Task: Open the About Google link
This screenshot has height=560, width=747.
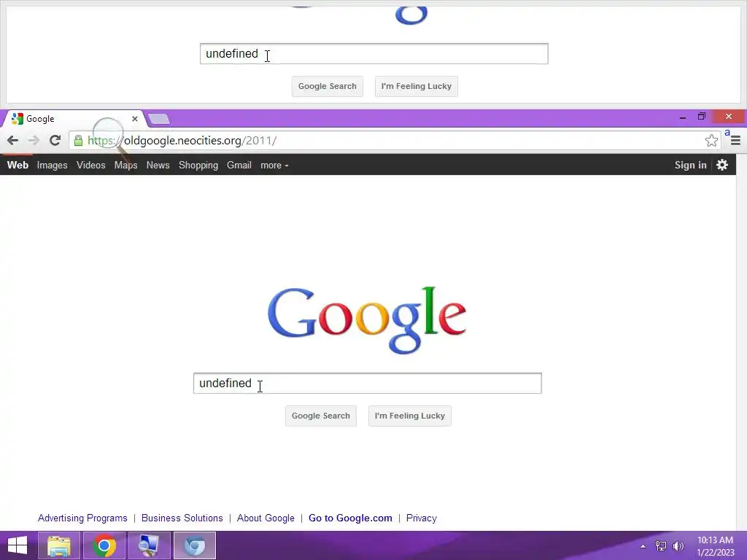Action: (x=266, y=518)
